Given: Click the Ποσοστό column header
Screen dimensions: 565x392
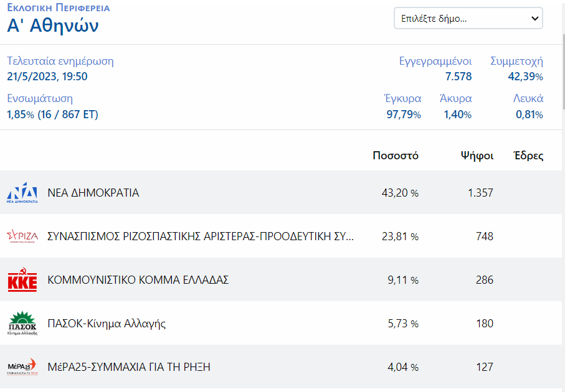Looking at the screenshot, I should [x=396, y=156].
